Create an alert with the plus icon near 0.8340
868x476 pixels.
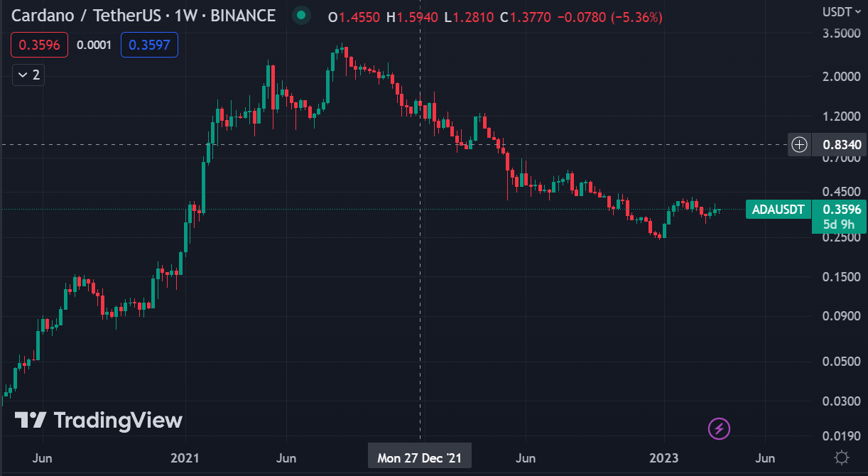pyautogui.click(x=798, y=144)
